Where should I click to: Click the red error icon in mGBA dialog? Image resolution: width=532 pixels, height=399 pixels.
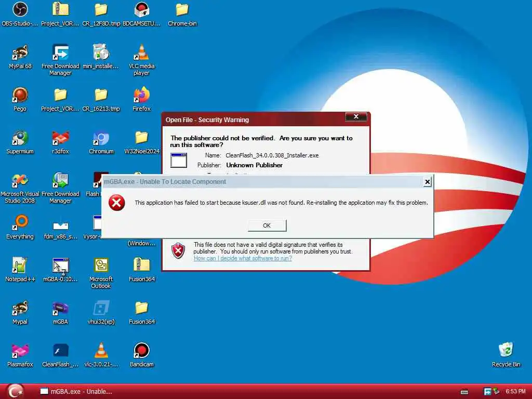[117, 203]
